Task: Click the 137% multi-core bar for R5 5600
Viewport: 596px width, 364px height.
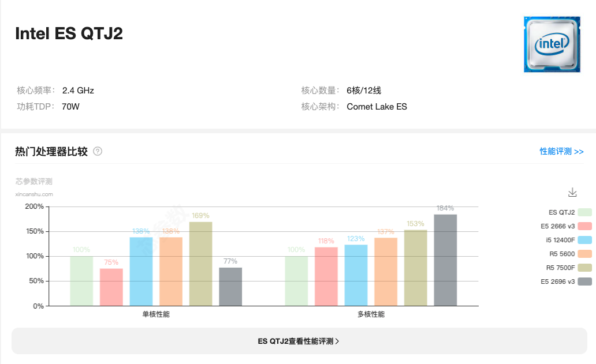Action: pyautogui.click(x=386, y=272)
